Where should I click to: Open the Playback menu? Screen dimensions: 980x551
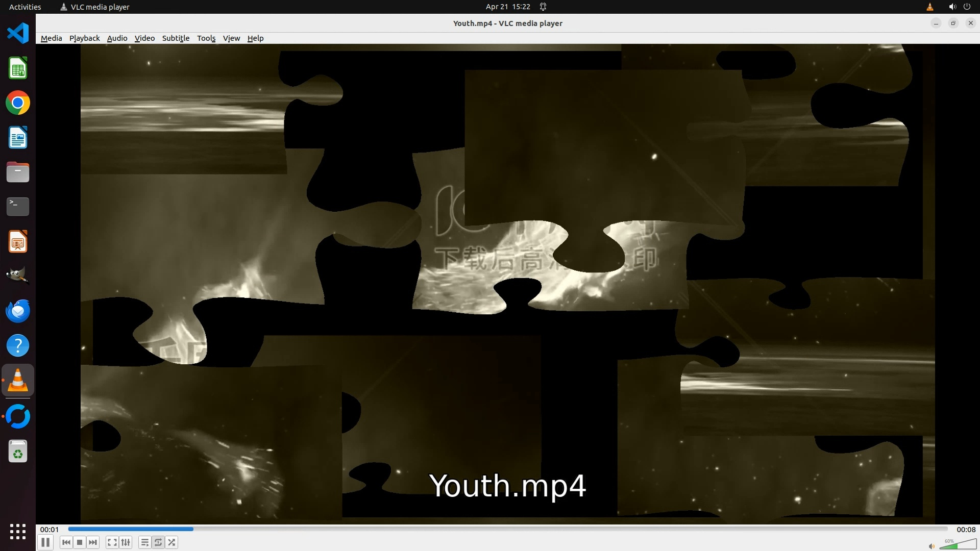(84, 38)
